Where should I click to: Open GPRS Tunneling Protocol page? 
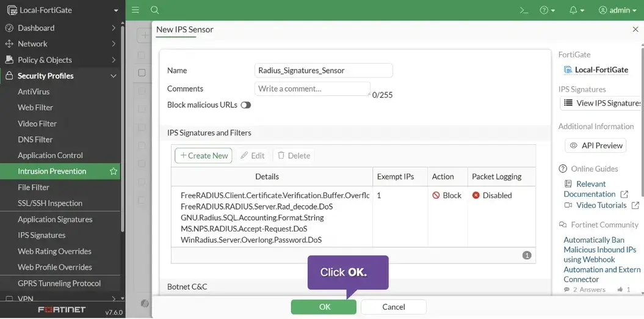pos(59,283)
